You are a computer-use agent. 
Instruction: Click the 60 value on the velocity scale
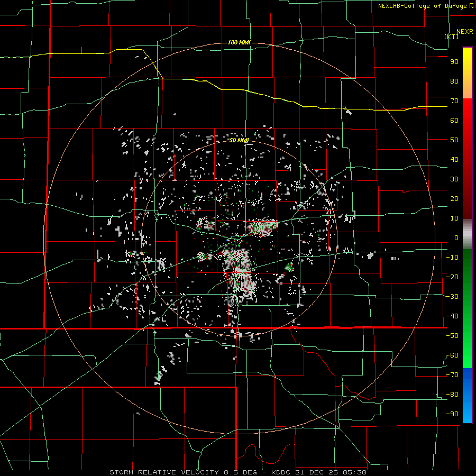pyautogui.click(x=454, y=121)
